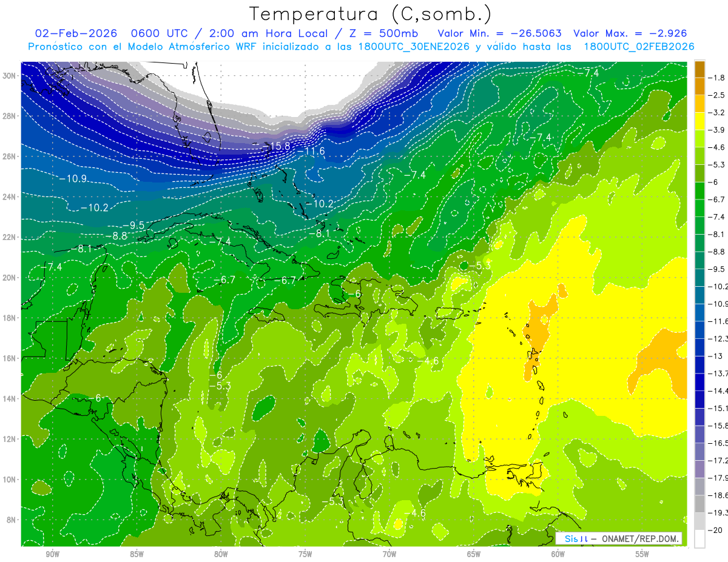Click the '55W' longitude axis label
This screenshot has width=728, height=562.
click(x=642, y=555)
